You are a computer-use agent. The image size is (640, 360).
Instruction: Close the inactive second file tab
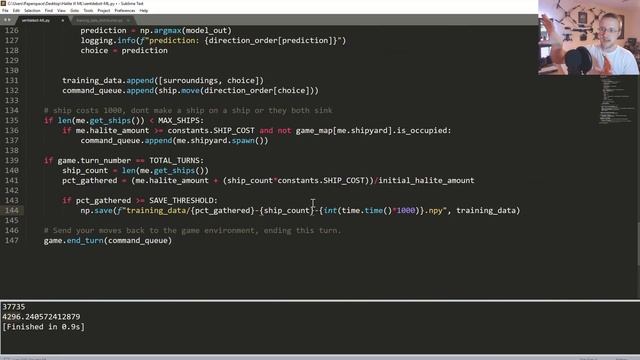pyautogui.click(x=128, y=20)
